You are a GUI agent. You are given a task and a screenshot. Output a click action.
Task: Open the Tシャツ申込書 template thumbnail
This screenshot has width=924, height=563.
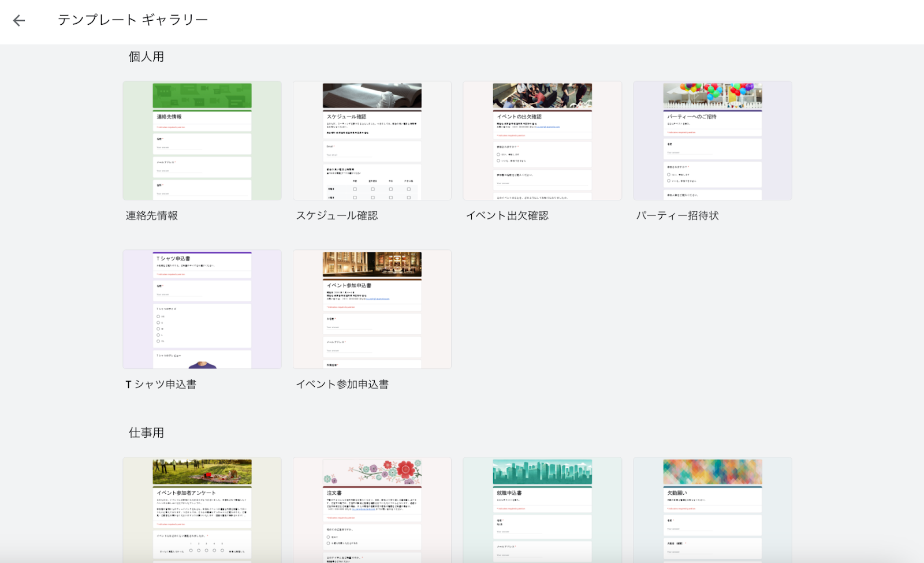click(x=202, y=310)
